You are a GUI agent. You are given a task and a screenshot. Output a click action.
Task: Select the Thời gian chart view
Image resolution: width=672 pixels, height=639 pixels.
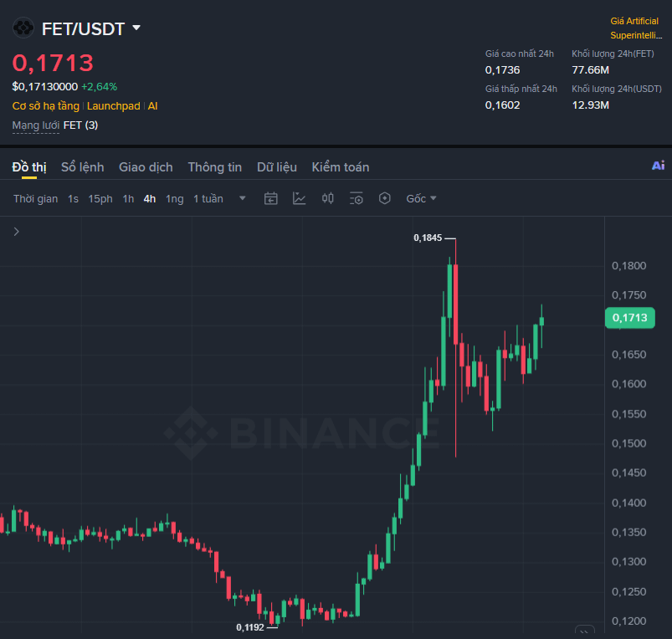coord(36,199)
